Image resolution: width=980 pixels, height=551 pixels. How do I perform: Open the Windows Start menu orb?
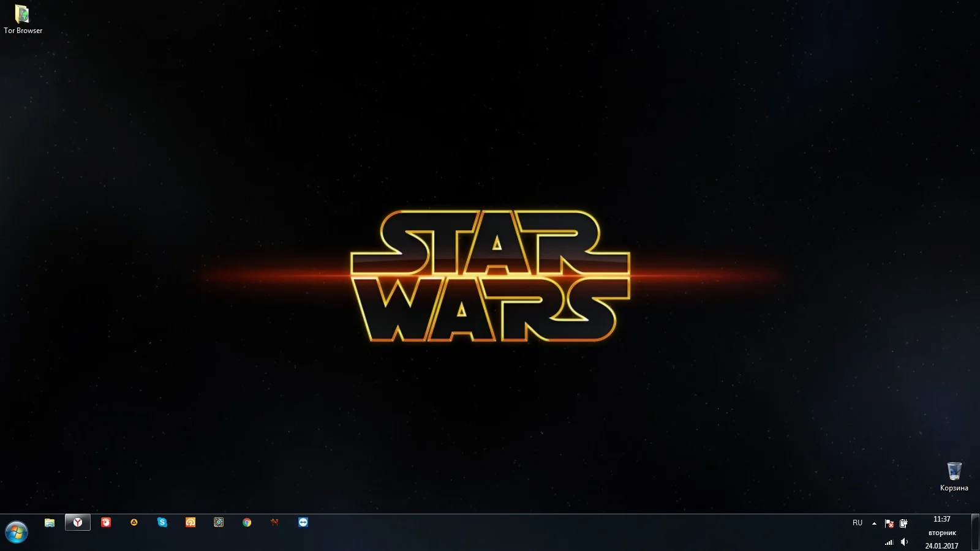[x=17, y=531]
